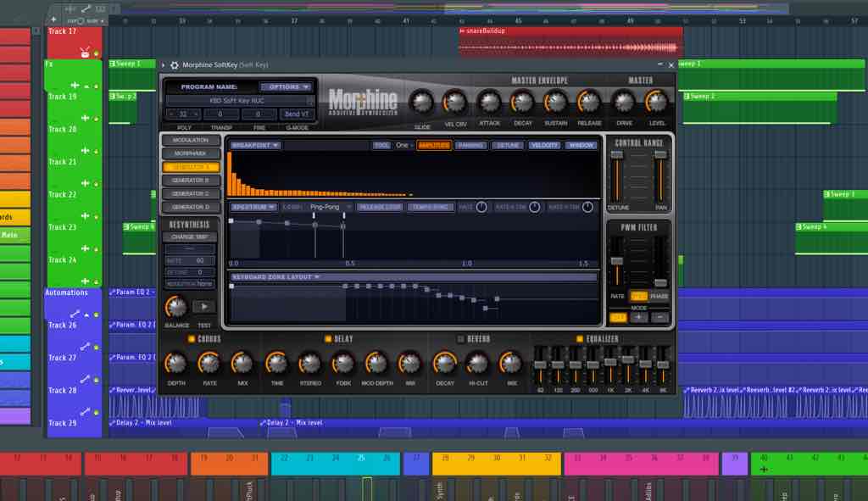This screenshot has height=501, width=868.
Task: Adjust the Glide knob
Action: pos(422,103)
